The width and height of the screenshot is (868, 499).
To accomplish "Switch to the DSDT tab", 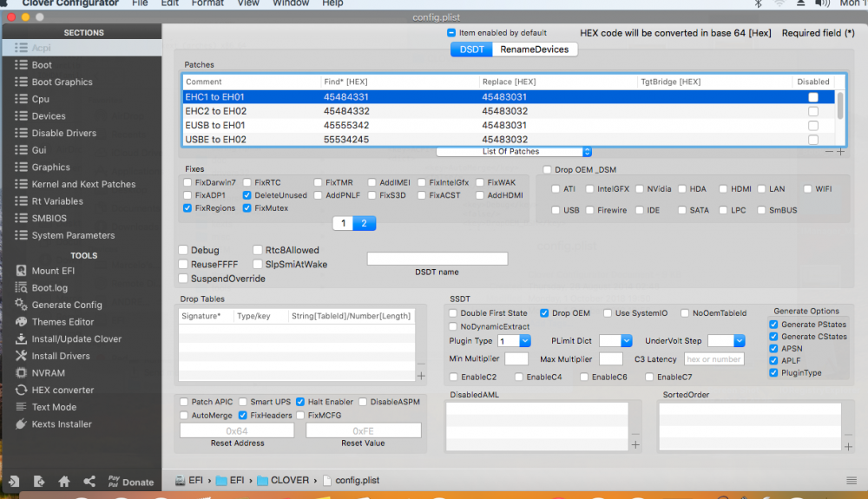I will coord(471,49).
